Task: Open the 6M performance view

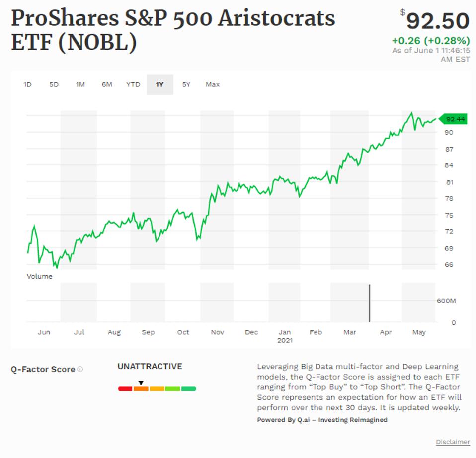Action: click(x=107, y=84)
